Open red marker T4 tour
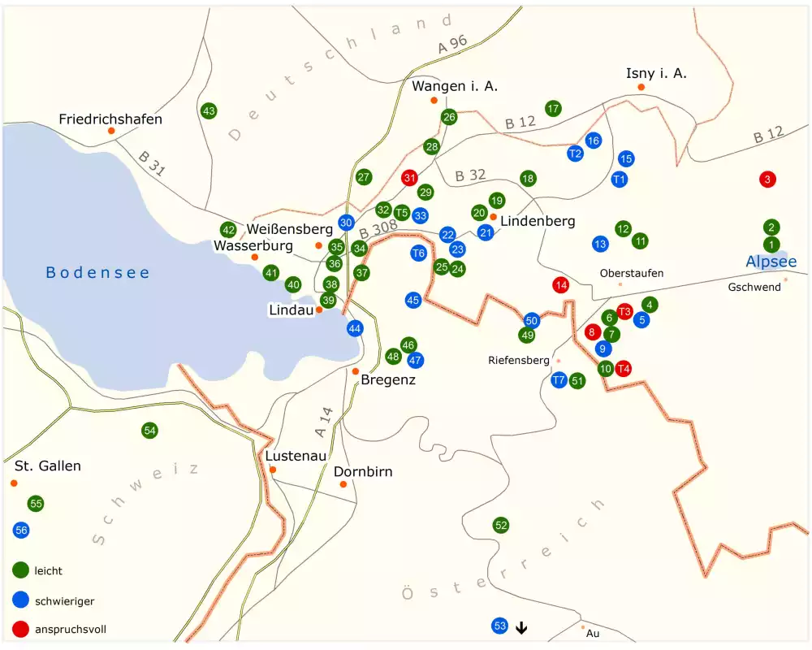 624,368
